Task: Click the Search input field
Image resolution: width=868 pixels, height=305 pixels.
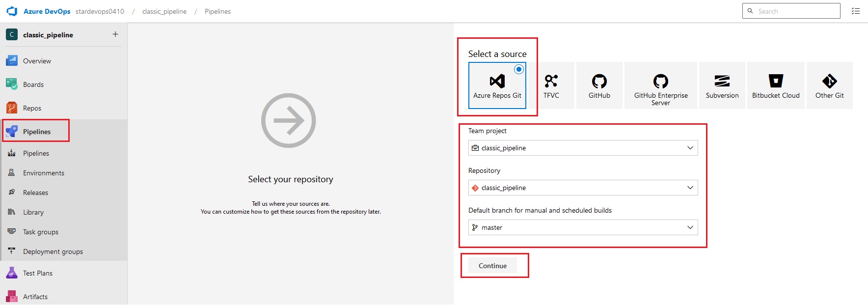Action: click(x=791, y=11)
